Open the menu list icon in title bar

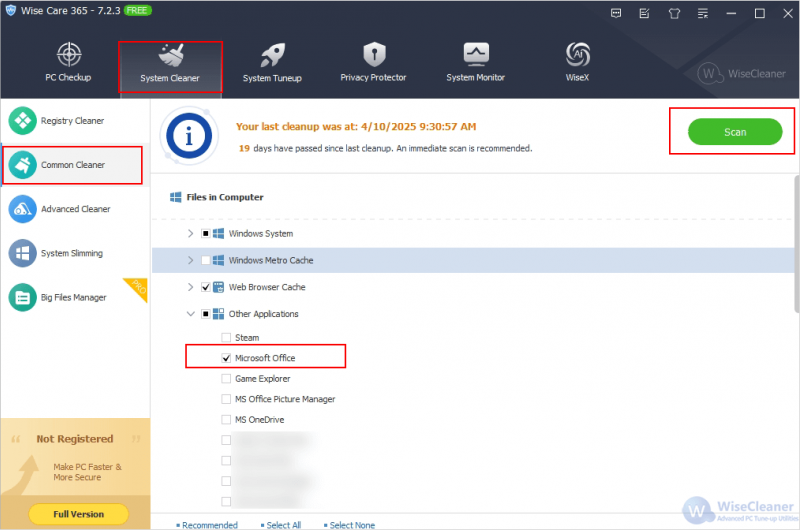click(x=703, y=14)
